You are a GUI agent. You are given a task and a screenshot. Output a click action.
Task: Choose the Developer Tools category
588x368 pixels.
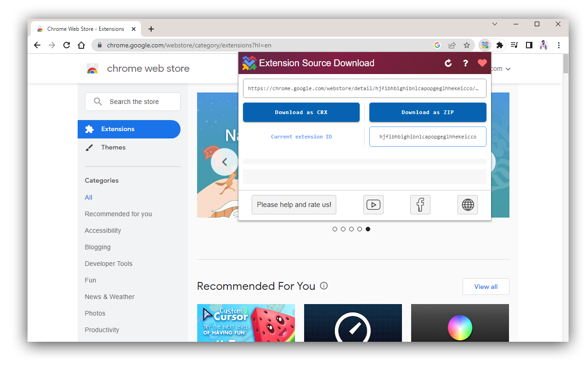pyautogui.click(x=108, y=264)
